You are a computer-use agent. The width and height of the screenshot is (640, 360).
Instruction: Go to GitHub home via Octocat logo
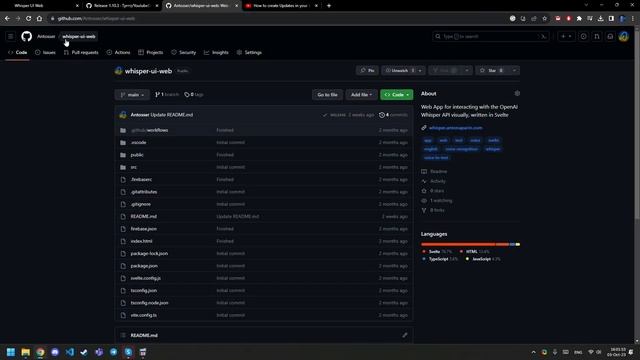pos(27,36)
